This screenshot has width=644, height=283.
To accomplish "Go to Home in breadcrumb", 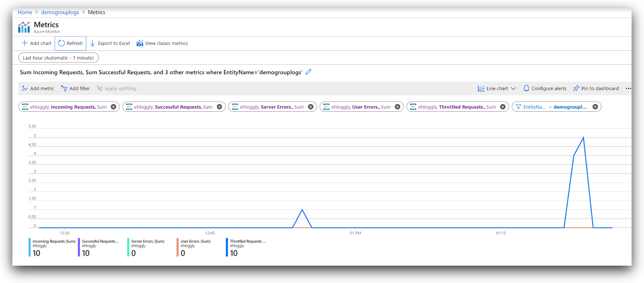I will [25, 12].
